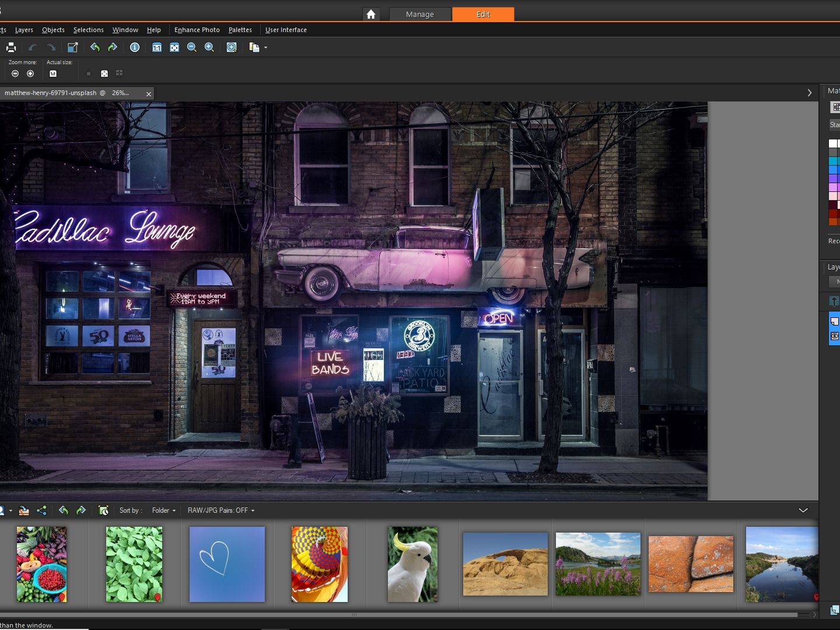Click the import photos icon in the organizer toolbar

[x=24, y=510]
